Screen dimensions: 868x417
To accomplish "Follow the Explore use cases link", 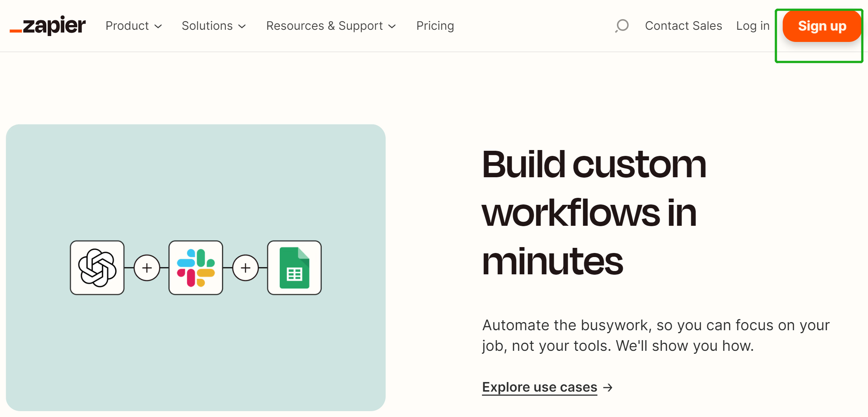I will (539, 387).
